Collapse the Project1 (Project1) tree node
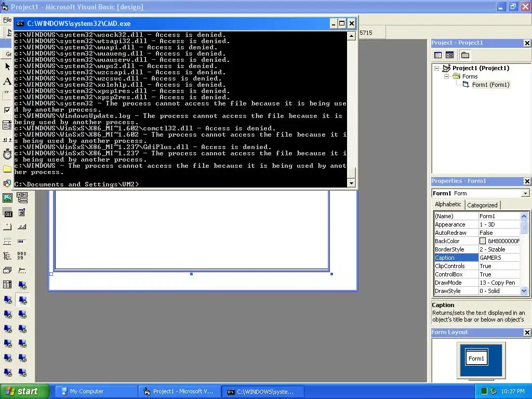 (437, 68)
